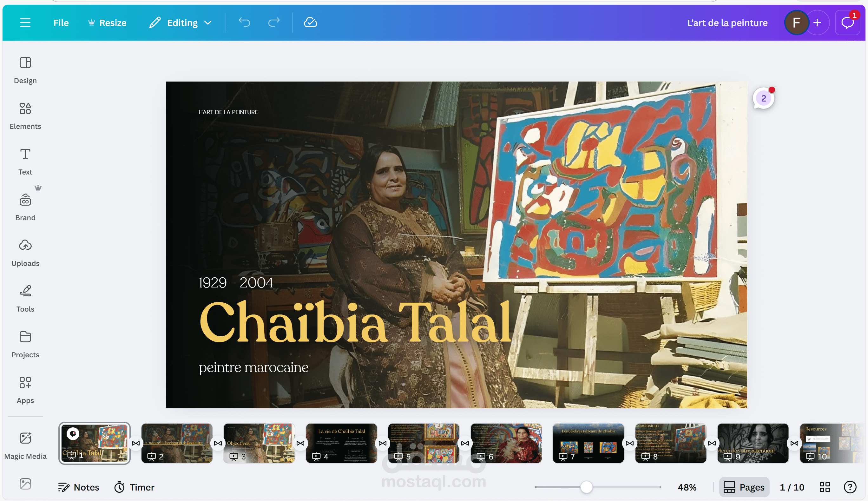The image size is (868, 501).
Task: Open the Uploads panel
Action: point(25,253)
